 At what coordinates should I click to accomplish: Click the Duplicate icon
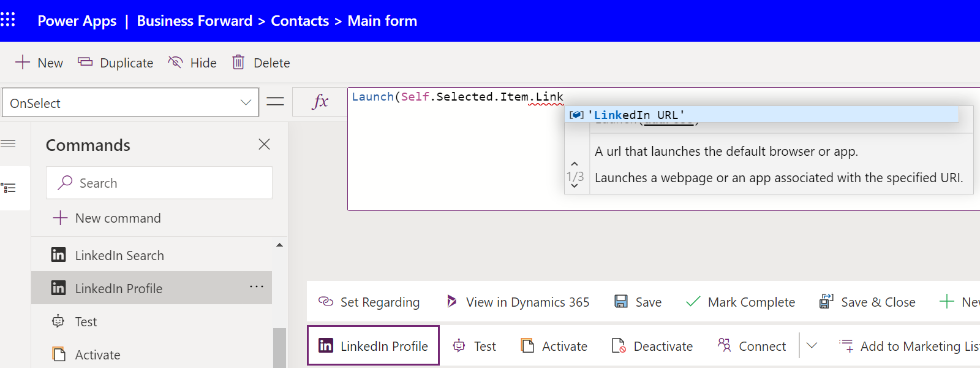85,62
